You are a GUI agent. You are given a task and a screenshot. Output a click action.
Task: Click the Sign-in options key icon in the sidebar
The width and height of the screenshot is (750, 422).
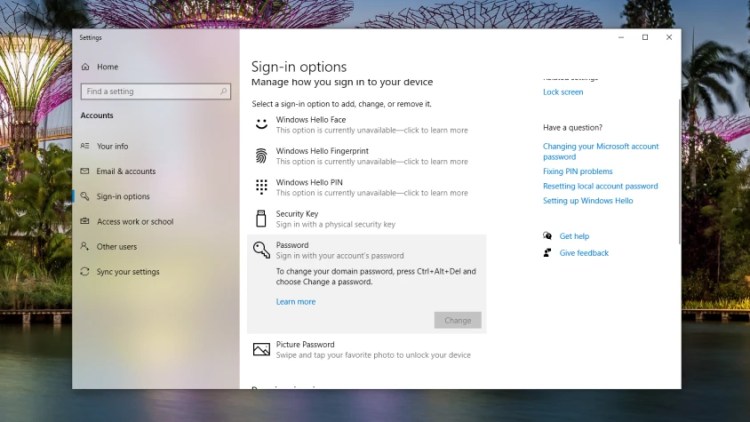[85, 196]
